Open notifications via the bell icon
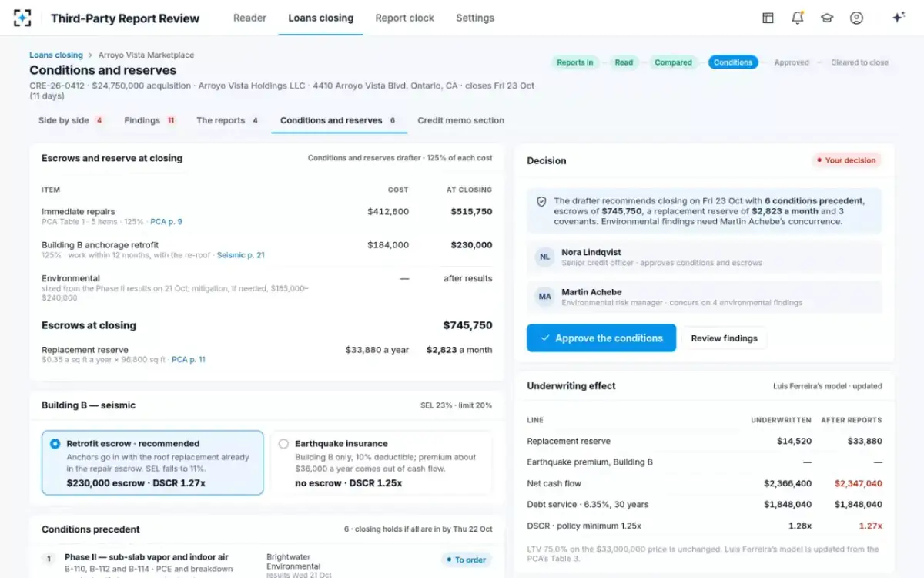 798,18
